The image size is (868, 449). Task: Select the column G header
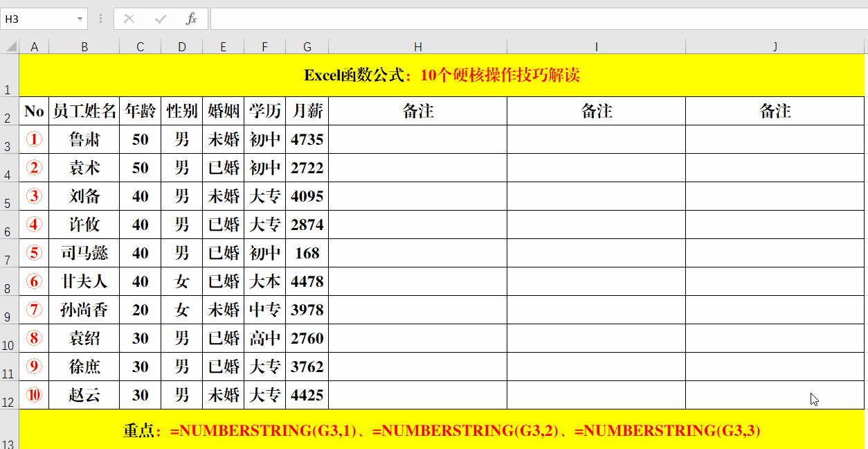pos(307,46)
